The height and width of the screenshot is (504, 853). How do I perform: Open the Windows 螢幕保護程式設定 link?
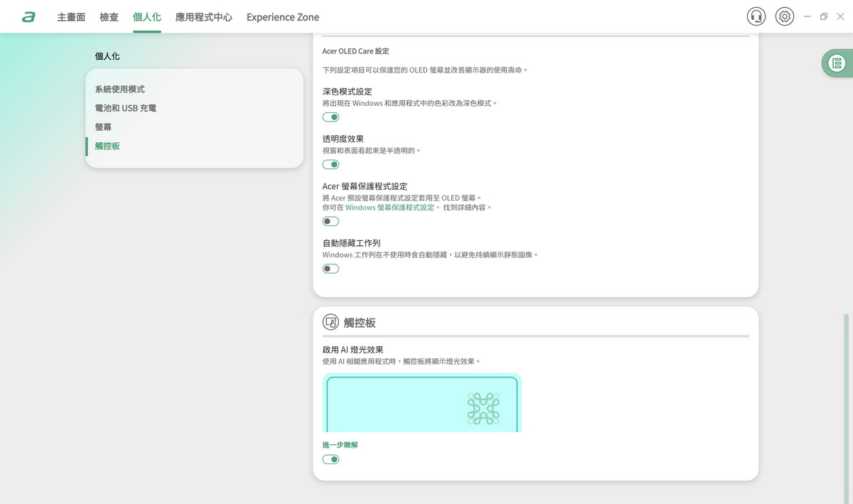click(390, 208)
